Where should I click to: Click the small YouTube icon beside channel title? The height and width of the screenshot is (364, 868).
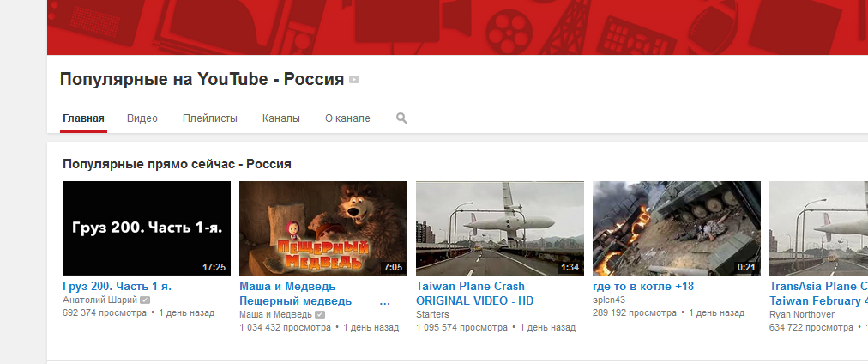354,80
